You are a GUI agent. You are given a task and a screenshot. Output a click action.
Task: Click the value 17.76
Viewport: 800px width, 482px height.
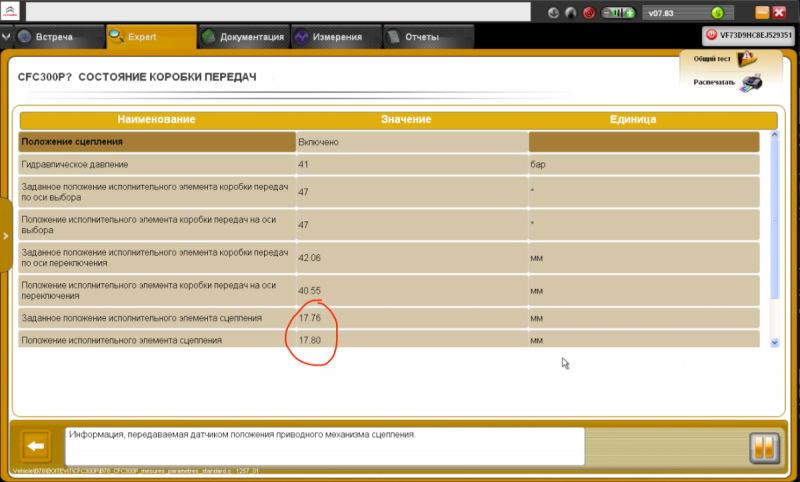pos(310,318)
